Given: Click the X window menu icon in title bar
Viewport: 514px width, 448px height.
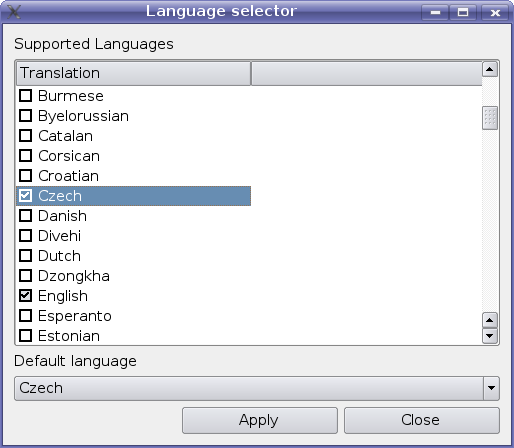Looking at the screenshot, I should [x=14, y=12].
